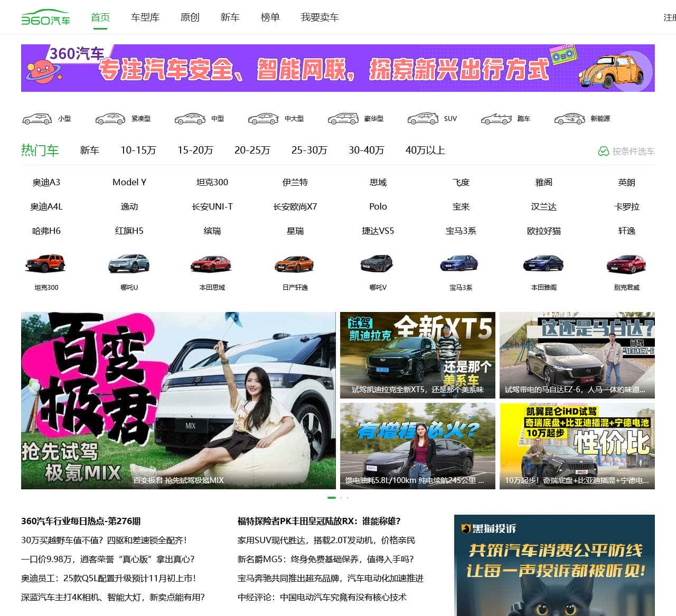Open headline 福特探险者PK丰田皇冠陆放RX
The width and height of the screenshot is (676, 616).
(x=319, y=521)
